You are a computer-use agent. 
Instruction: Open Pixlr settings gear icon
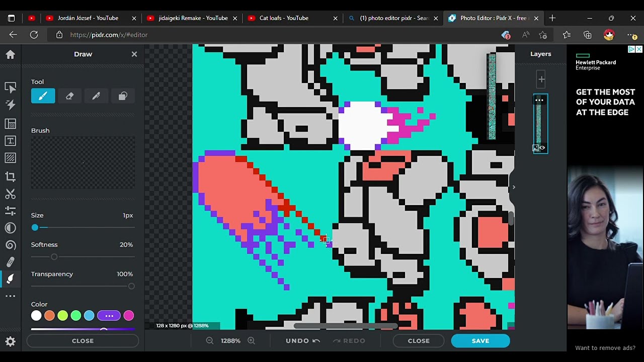tap(10, 342)
